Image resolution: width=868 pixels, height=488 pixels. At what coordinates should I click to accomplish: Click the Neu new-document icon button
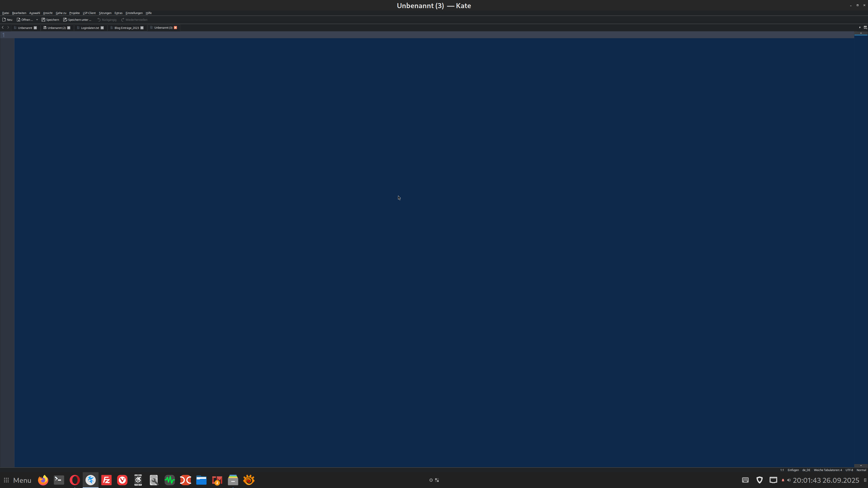click(x=4, y=19)
